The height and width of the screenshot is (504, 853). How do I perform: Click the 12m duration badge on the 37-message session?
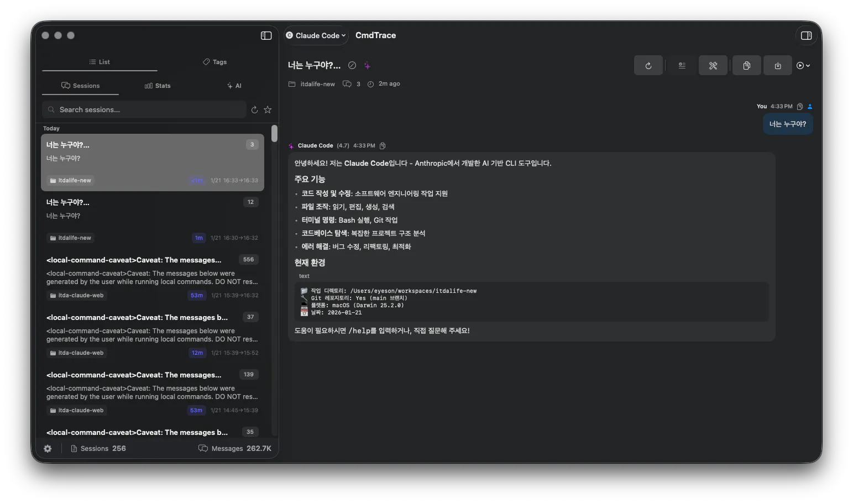197,353
